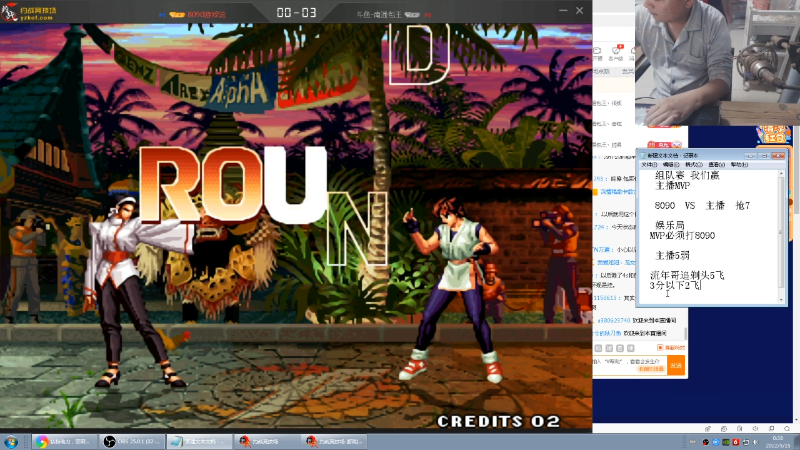The height and width of the screenshot is (450, 800).
Task: Click the second icon above chat input
Action: 609,348
